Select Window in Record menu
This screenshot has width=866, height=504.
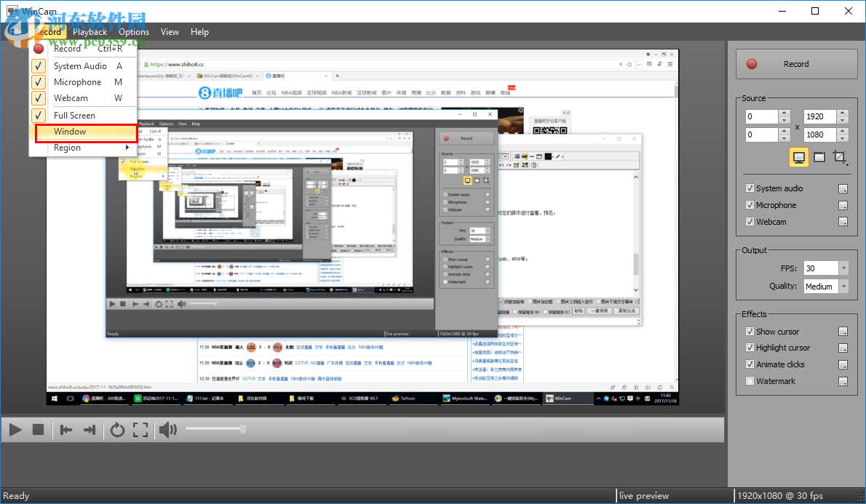[84, 132]
